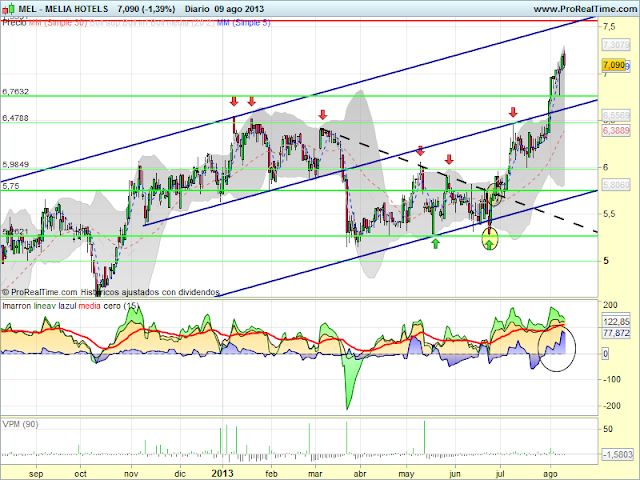
Task: Select the MM (Simple 5) indicator label
Action: tap(244, 23)
